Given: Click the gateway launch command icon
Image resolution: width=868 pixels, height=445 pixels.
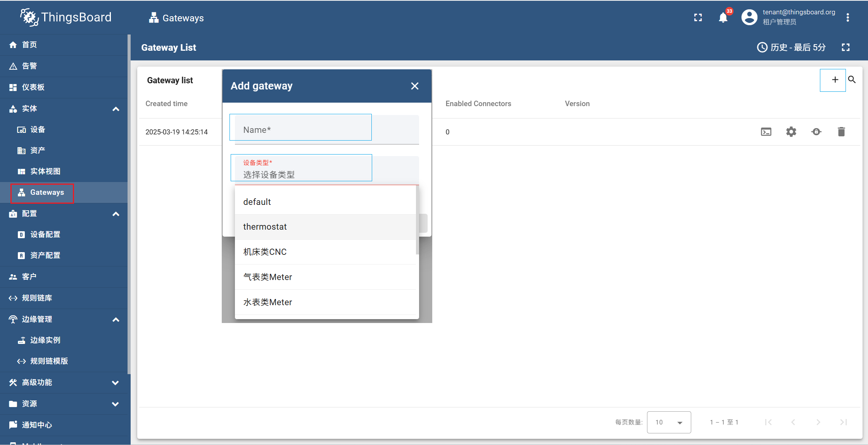Looking at the screenshot, I should click(x=816, y=132).
